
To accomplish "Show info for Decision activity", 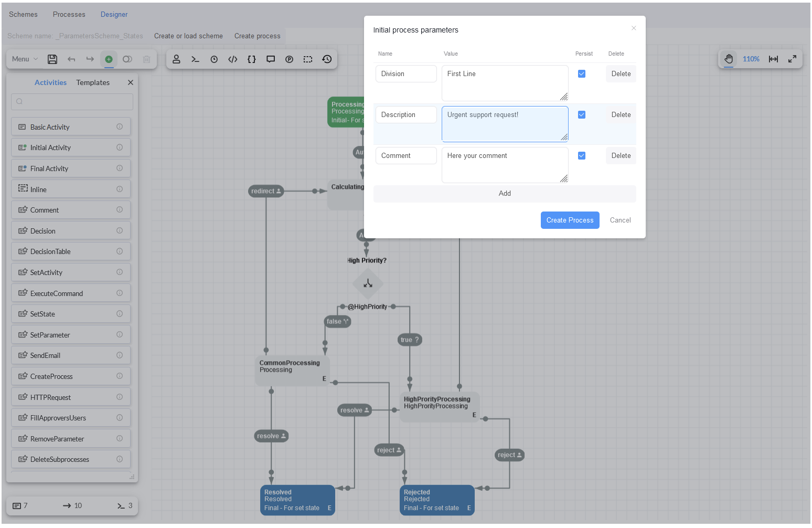I will pos(120,231).
